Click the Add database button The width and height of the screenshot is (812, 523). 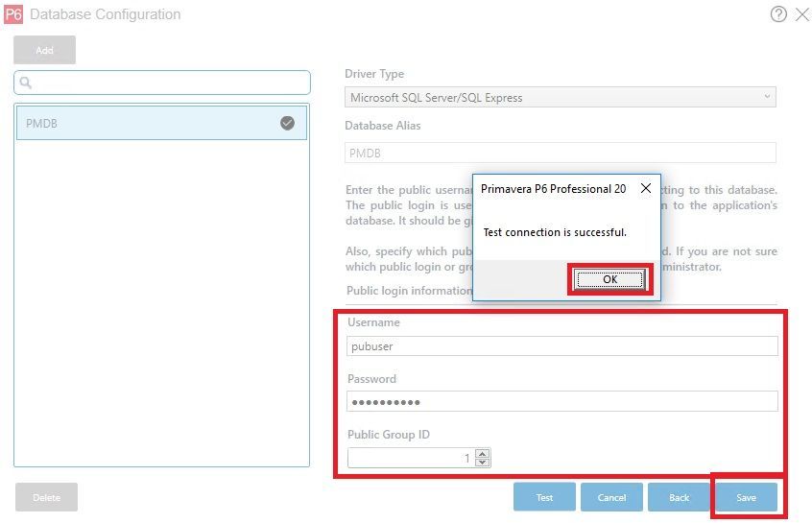(x=44, y=50)
